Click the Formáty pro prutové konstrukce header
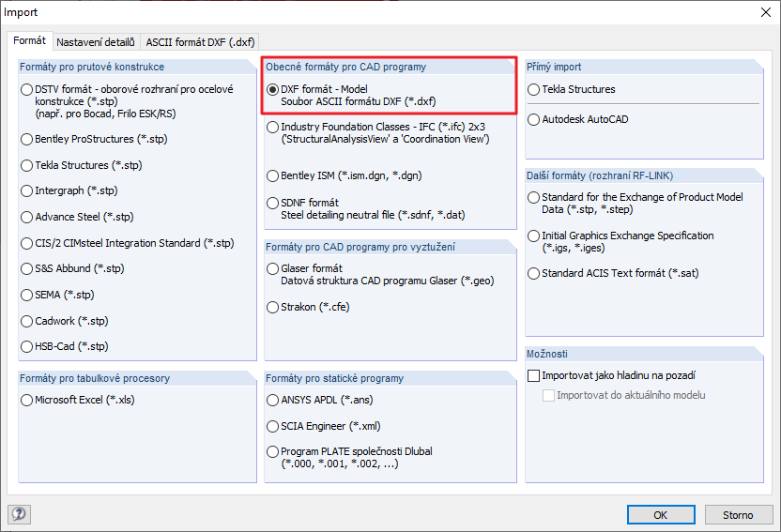 92,67
